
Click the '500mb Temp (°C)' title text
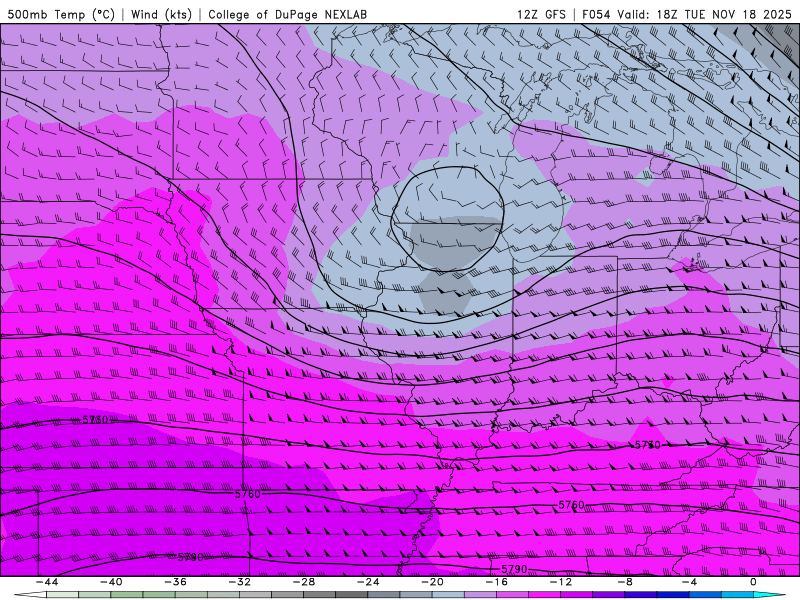[61, 14]
